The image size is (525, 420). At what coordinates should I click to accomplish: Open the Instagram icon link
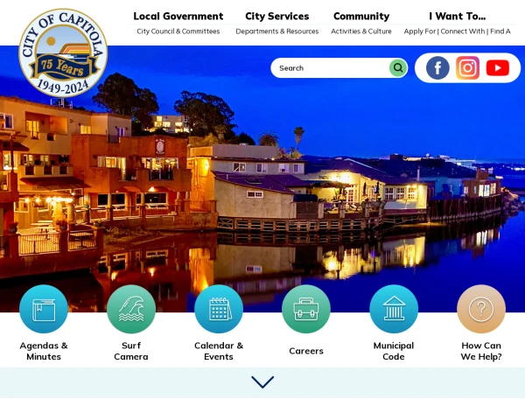pos(467,68)
